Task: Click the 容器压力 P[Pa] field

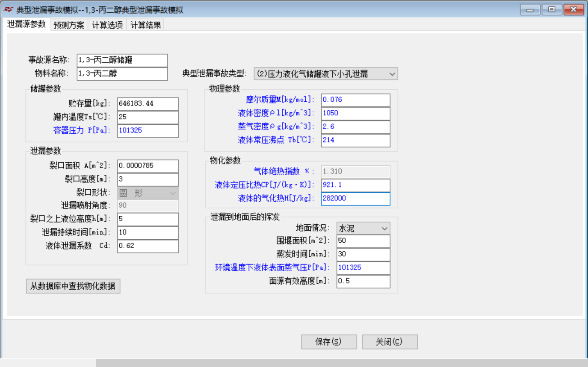Action: [148, 131]
